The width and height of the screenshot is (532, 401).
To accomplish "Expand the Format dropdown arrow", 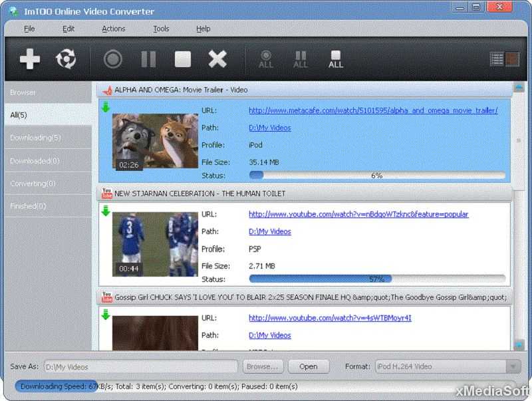I will (513, 366).
